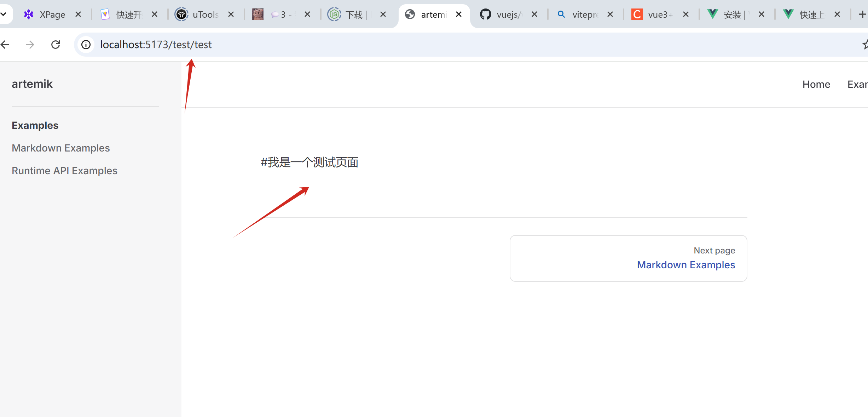Switch to the XPage tab
Image resolution: width=868 pixels, height=417 pixels.
tap(52, 14)
